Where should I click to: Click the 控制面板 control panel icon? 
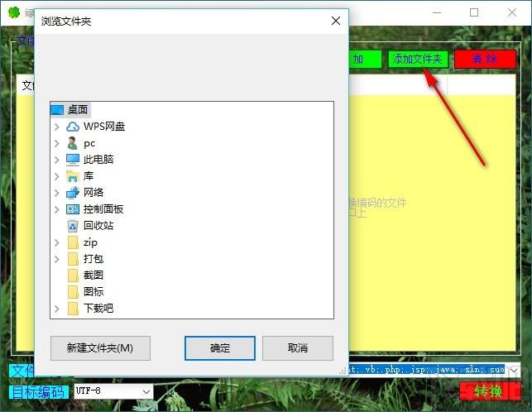[x=73, y=209]
